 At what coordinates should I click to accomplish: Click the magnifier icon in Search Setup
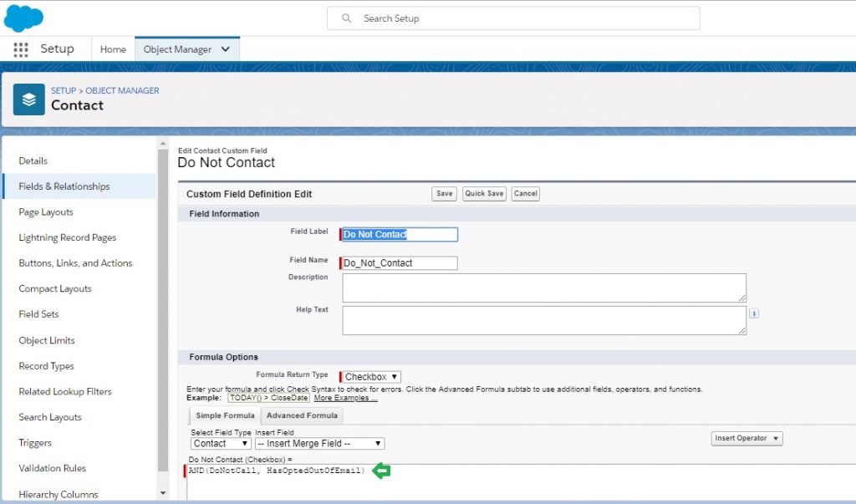pos(346,18)
